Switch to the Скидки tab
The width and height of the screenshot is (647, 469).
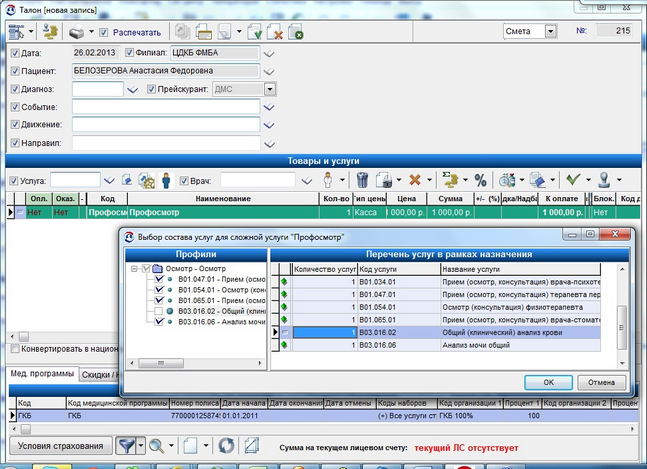99,375
